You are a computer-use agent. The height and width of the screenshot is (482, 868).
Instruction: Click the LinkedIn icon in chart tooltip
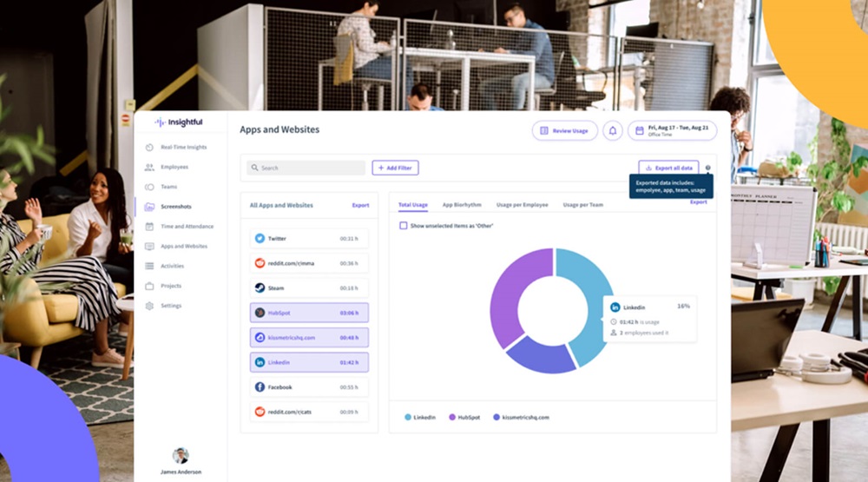(615, 307)
